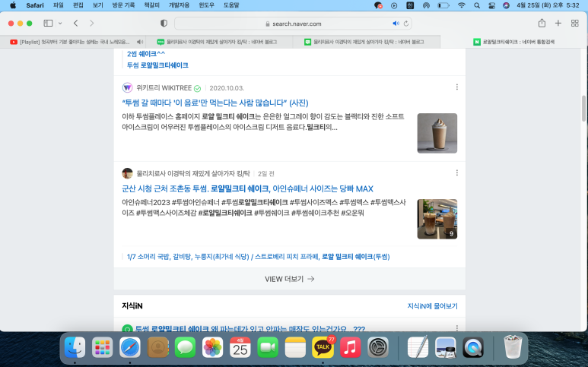Open the 1/7 소머리 국밥 related post link
The width and height of the screenshot is (588, 367).
[x=259, y=257]
